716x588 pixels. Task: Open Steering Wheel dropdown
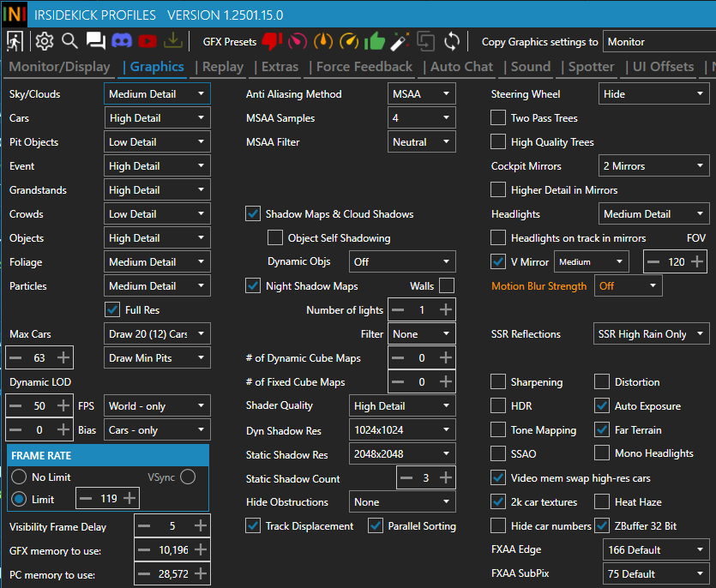pos(654,93)
